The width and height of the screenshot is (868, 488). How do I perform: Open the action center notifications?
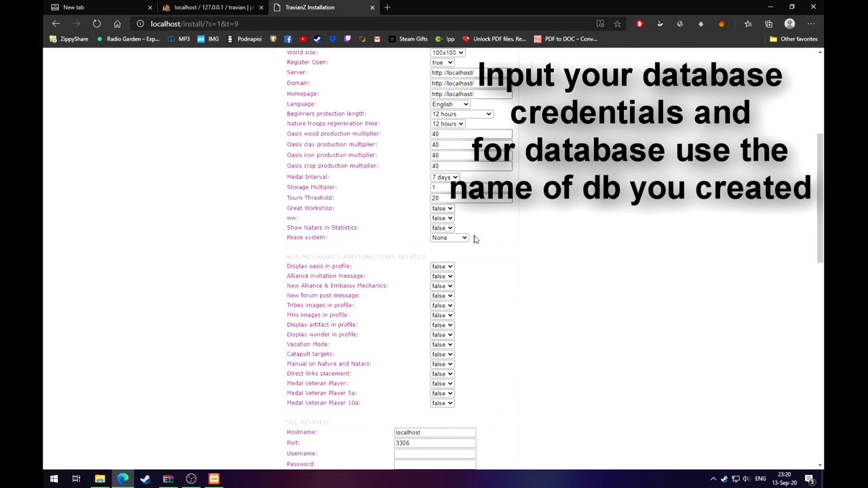(x=810, y=479)
